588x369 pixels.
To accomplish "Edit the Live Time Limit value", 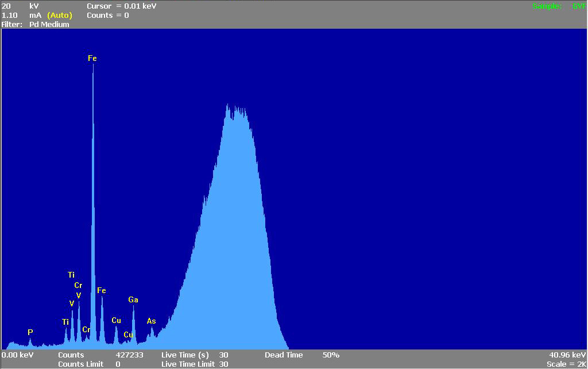I will coord(223,364).
